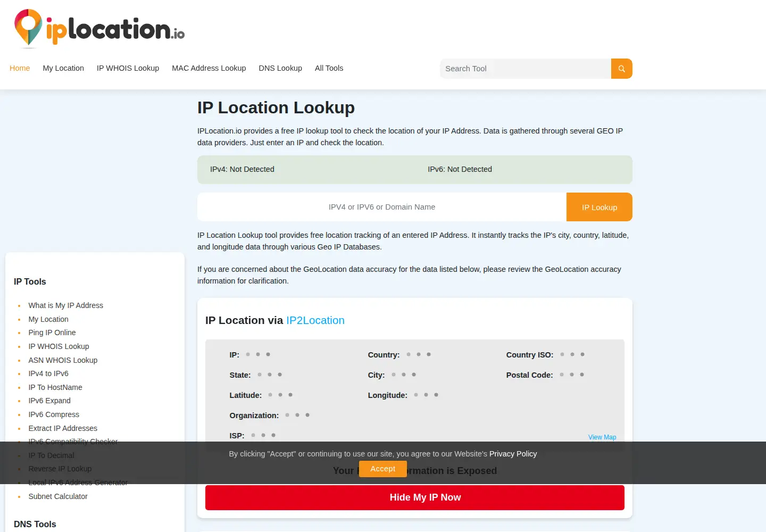Image resolution: width=766 pixels, height=532 pixels.
Task: Click the Longitude label
Action: tap(388, 395)
